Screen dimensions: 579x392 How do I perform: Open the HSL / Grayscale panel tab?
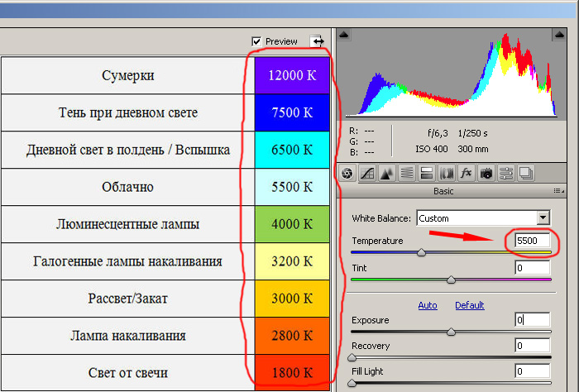[407, 173]
